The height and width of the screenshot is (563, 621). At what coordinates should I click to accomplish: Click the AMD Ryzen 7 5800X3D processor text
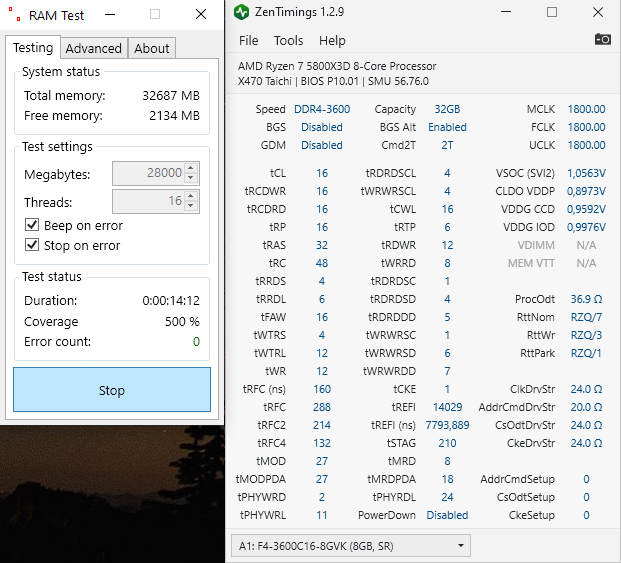click(337, 66)
